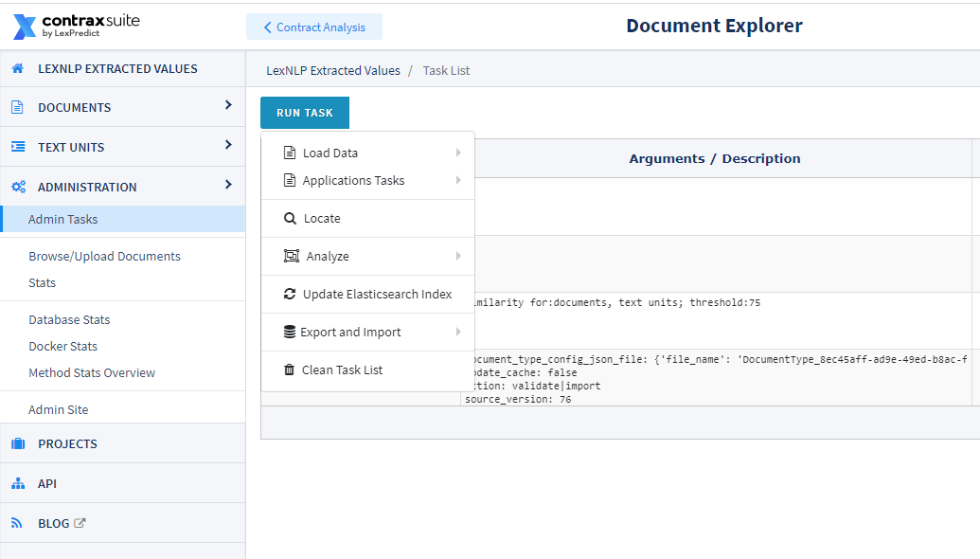Open the Export and Import submenu arrow
The height and width of the screenshot is (559, 980).
(x=458, y=332)
